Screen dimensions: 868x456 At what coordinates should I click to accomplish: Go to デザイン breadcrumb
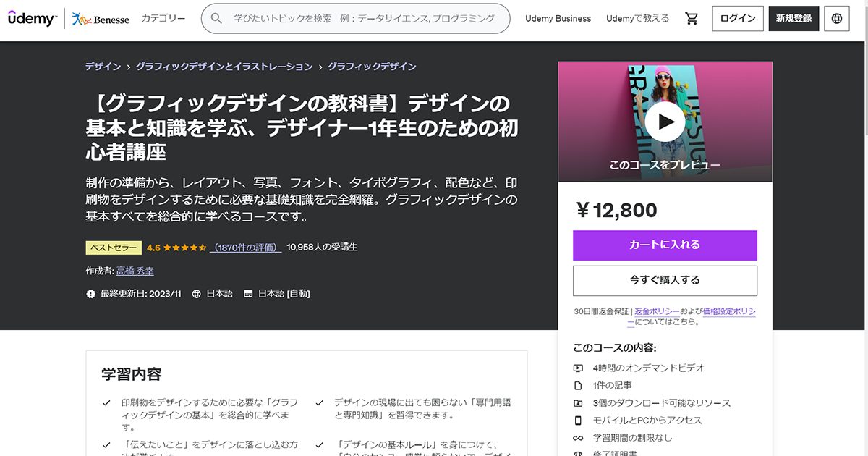pos(103,67)
